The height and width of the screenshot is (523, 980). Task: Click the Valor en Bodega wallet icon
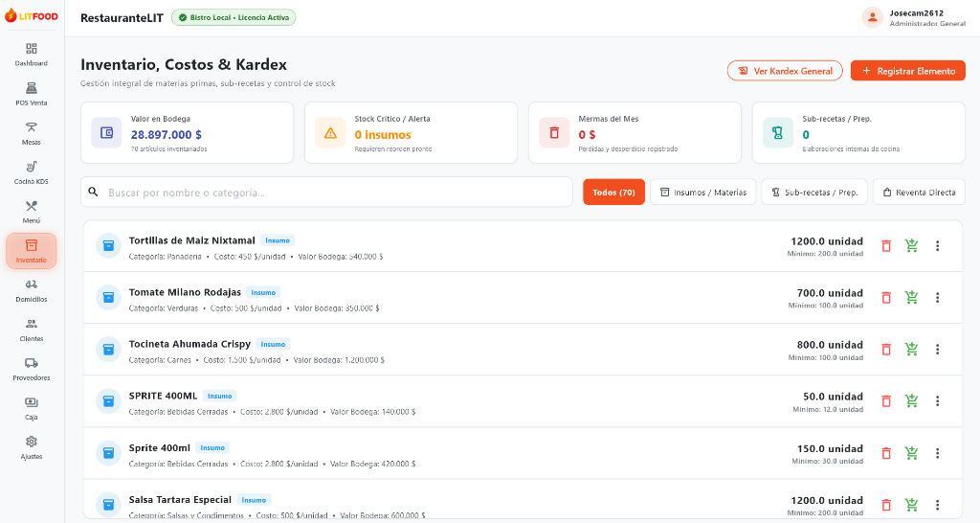pyautogui.click(x=106, y=132)
